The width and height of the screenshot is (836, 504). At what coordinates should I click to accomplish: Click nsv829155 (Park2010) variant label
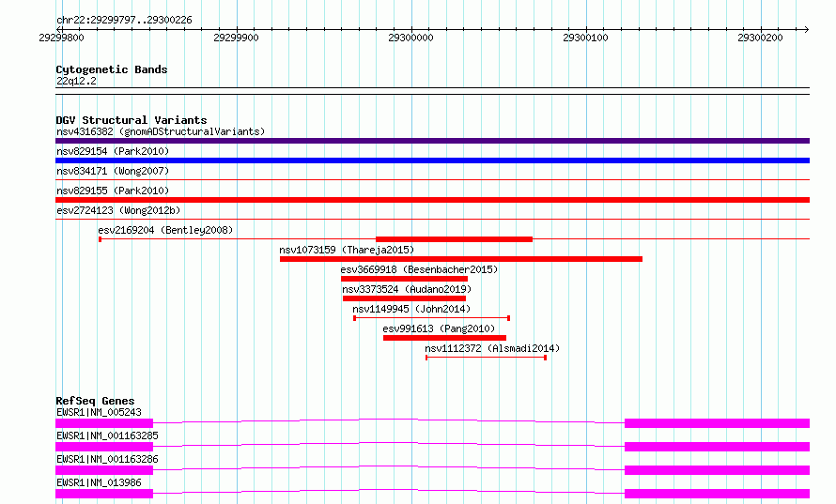[x=113, y=191]
